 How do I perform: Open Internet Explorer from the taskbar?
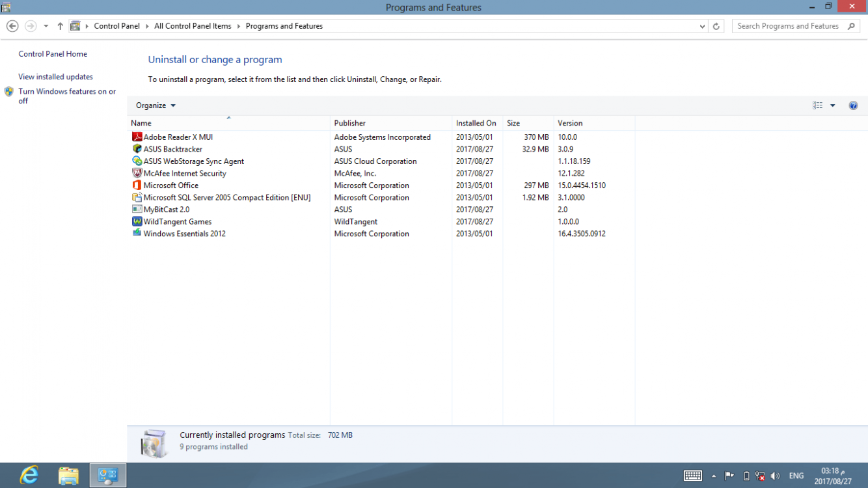pos(29,476)
